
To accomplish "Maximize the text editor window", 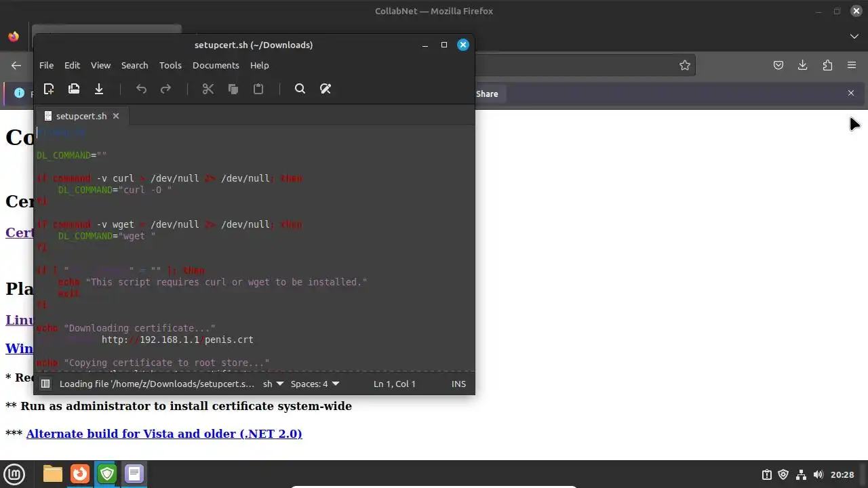I will point(444,45).
